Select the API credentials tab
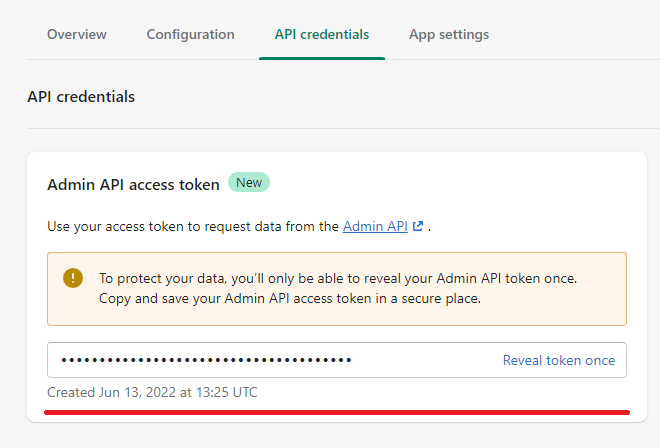 tap(322, 35)
